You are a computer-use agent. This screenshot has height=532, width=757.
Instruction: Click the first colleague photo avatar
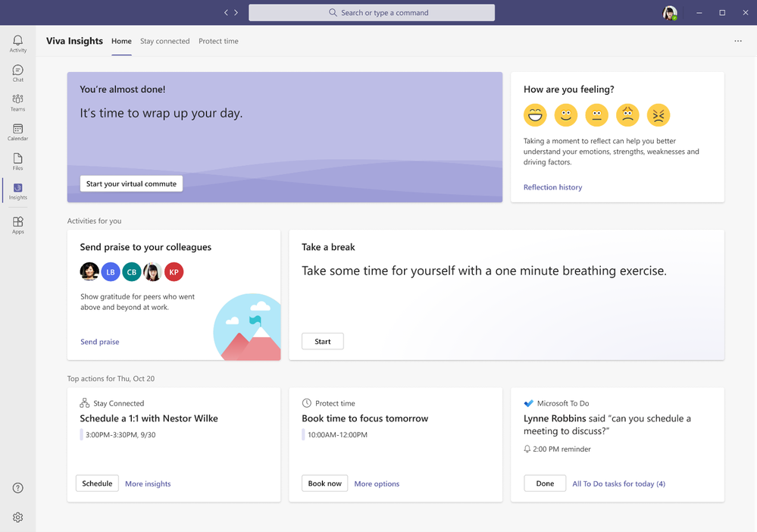click(89, 272)
